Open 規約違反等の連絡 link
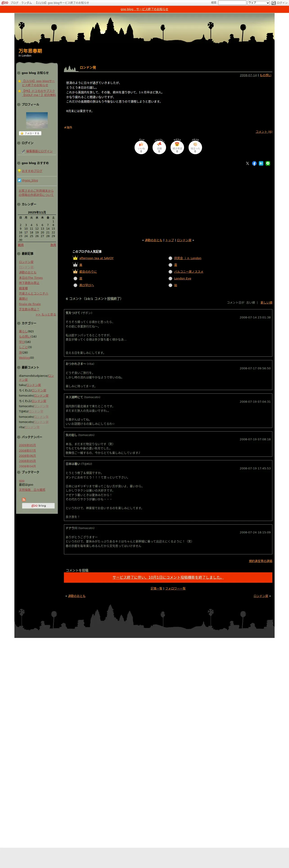This screenshot has width=289, height=868. tap(261, 561)
